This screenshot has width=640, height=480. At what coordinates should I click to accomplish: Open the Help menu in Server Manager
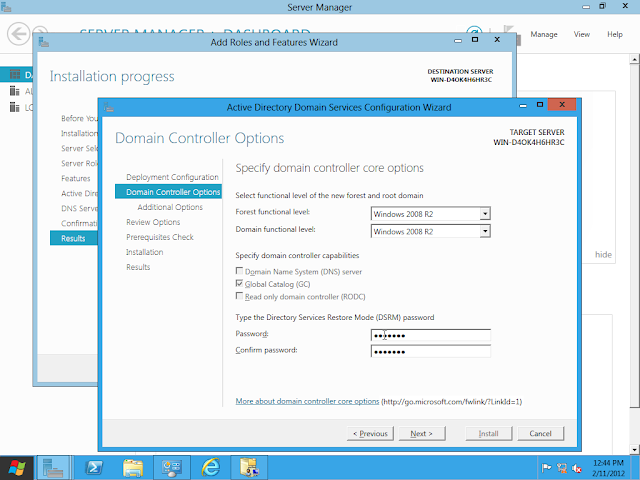[615, 34]
